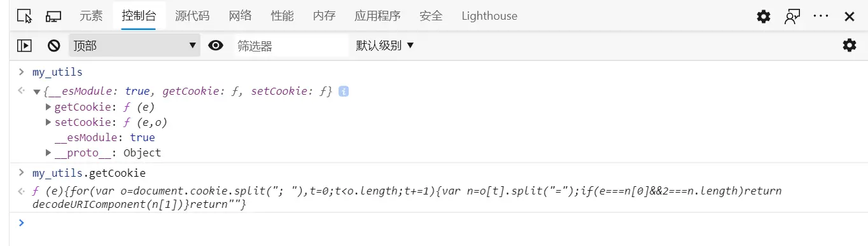Activate the inspect element picker icon
The image size is (868, 246).
(24, 17)
